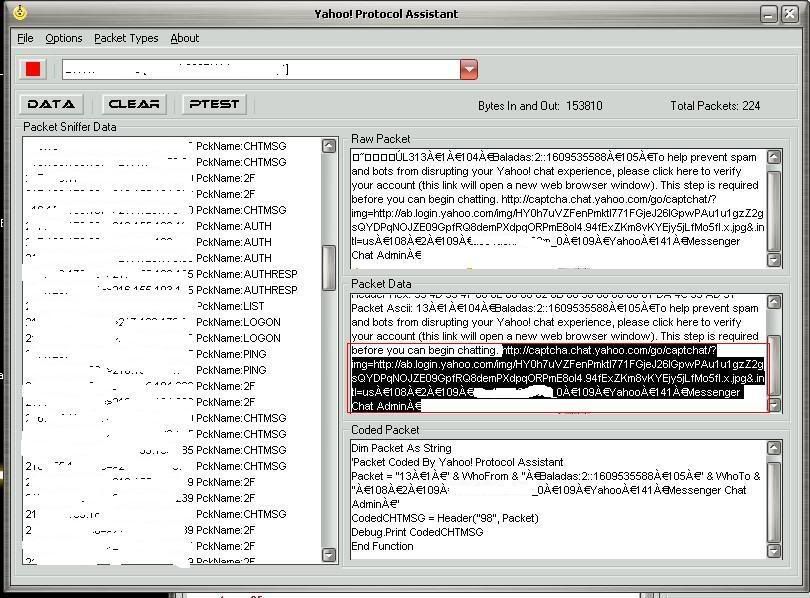
Task: Click the Yahoo! Protocol Assistant title bar icon
Action: tap(20, 12)
